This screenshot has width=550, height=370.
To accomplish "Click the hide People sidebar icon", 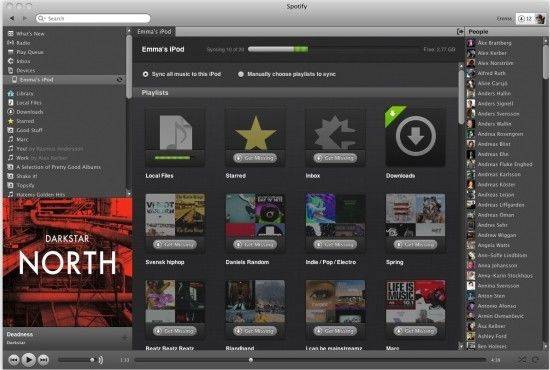I will click(x=460, y=32).
